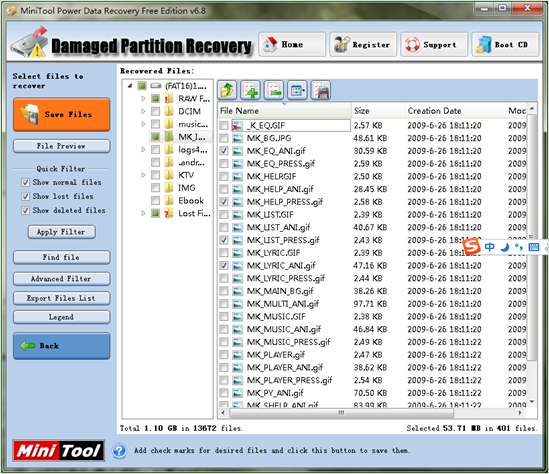Go up one folder level toolbar icon
The image size is (549, 474).
pos(227,90)
